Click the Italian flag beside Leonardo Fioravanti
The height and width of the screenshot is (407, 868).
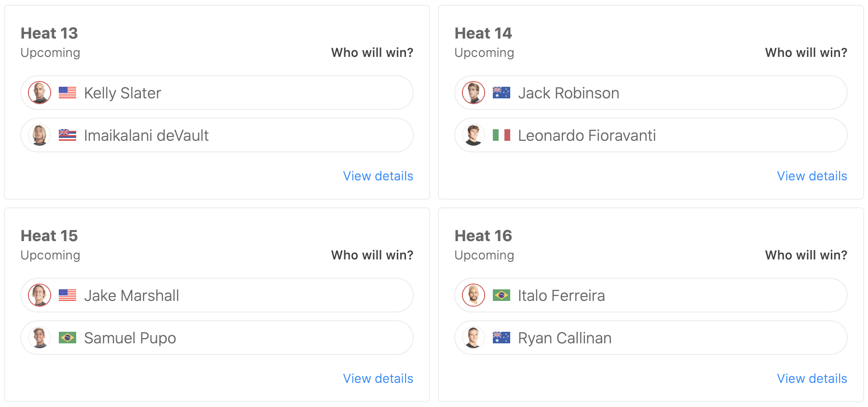[x=502, y=135]
